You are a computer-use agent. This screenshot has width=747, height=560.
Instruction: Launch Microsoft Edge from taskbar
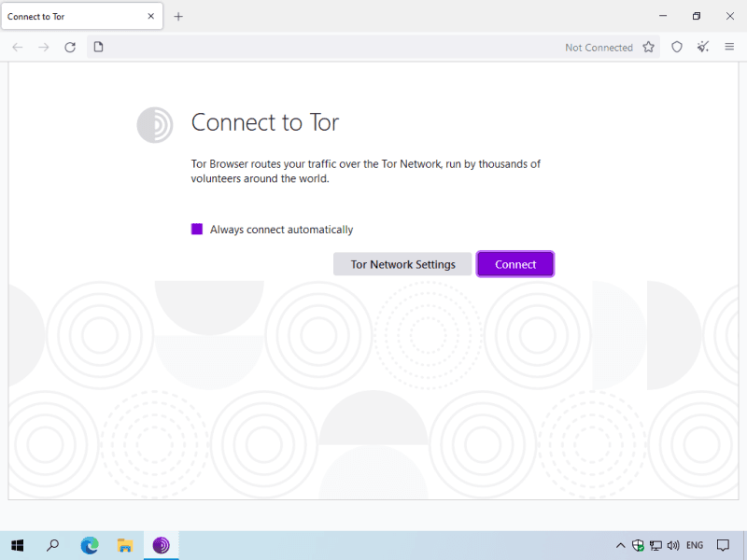(90, 545)
